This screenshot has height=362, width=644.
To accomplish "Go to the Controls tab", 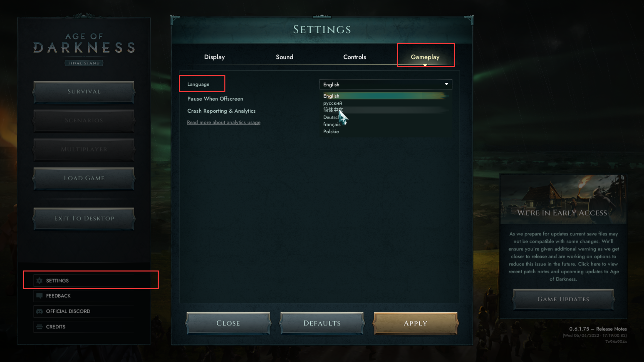I will [x=355, y=57].
